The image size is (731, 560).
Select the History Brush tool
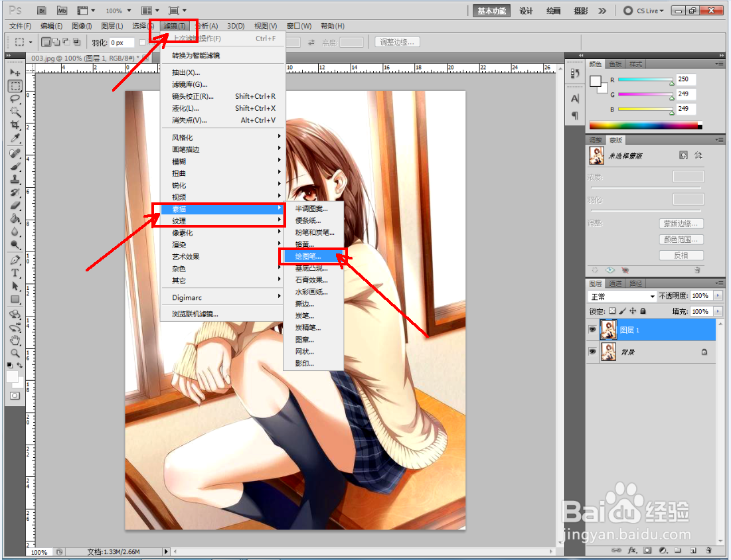15,192
